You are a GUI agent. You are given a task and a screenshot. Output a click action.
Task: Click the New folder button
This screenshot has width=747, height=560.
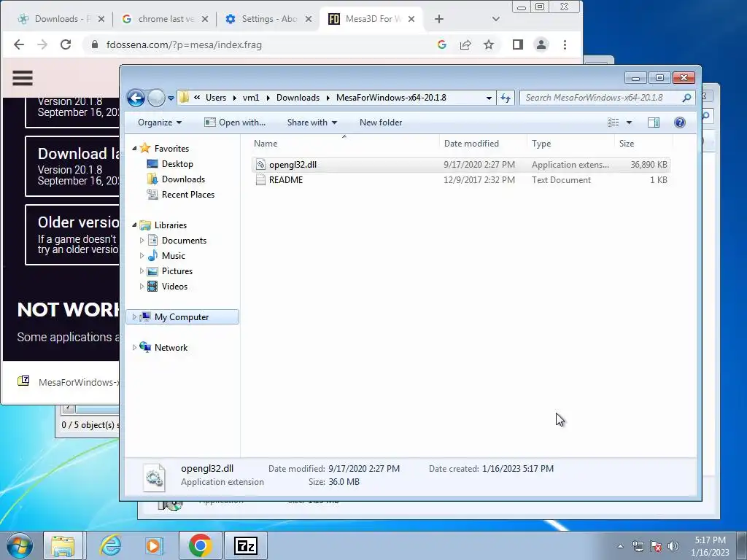click(381, 122)
